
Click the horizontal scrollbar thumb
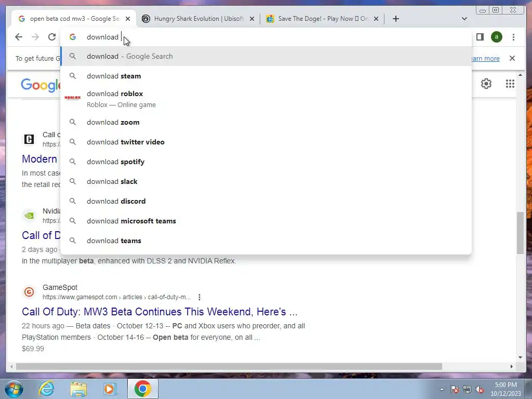pyautogui.click(x=229, y=366)
